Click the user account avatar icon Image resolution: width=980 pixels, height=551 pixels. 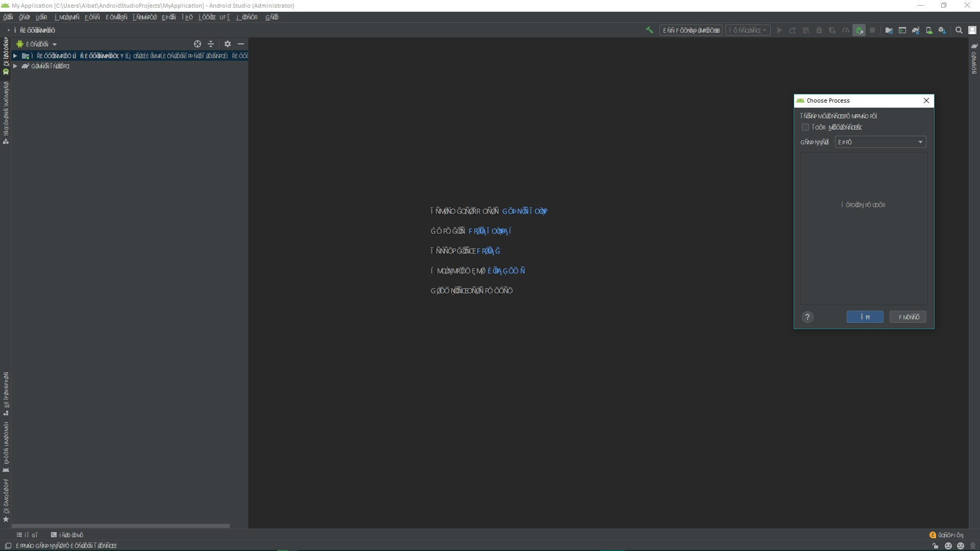click(x=972, y=31)
